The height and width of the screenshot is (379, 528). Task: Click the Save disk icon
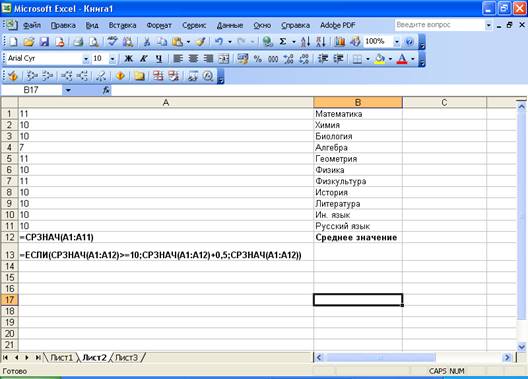pos(44,42)
